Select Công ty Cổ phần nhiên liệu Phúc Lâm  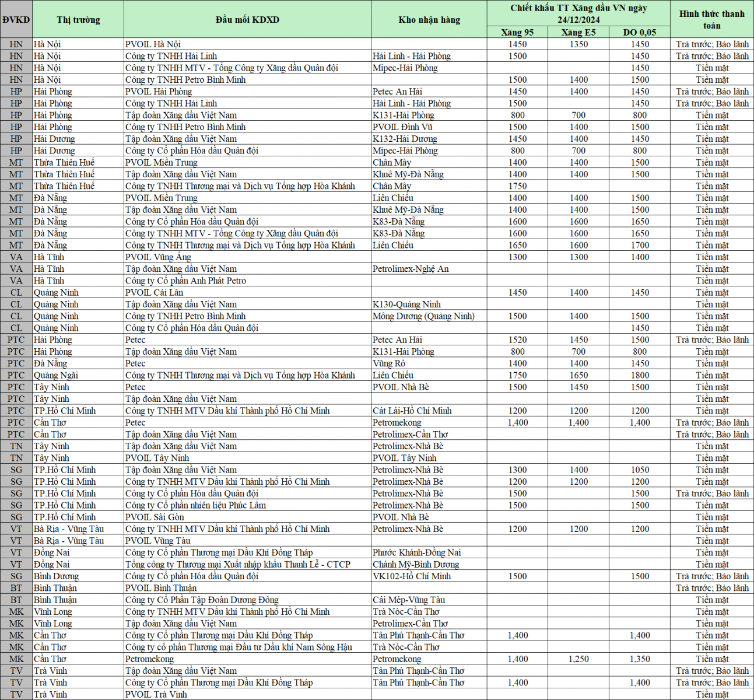pos(247,506)
